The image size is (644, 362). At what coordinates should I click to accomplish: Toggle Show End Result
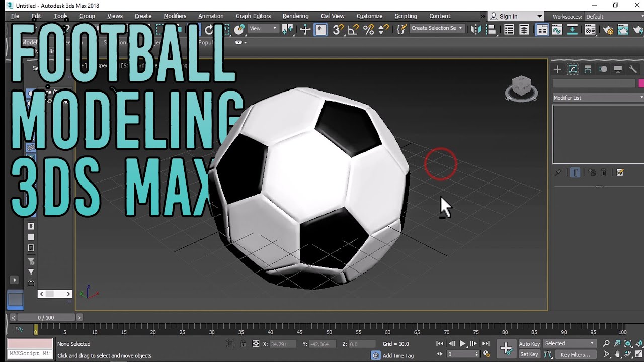[x=575, y=172]
